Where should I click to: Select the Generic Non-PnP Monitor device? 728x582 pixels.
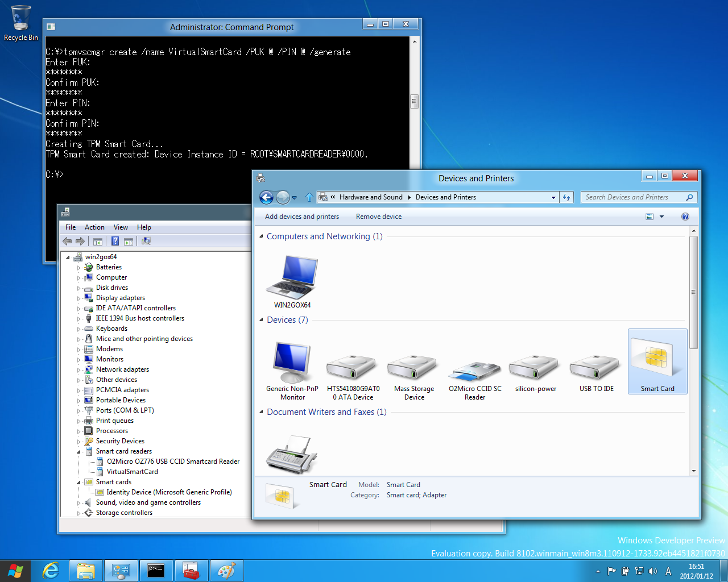(x=292, y=371)
